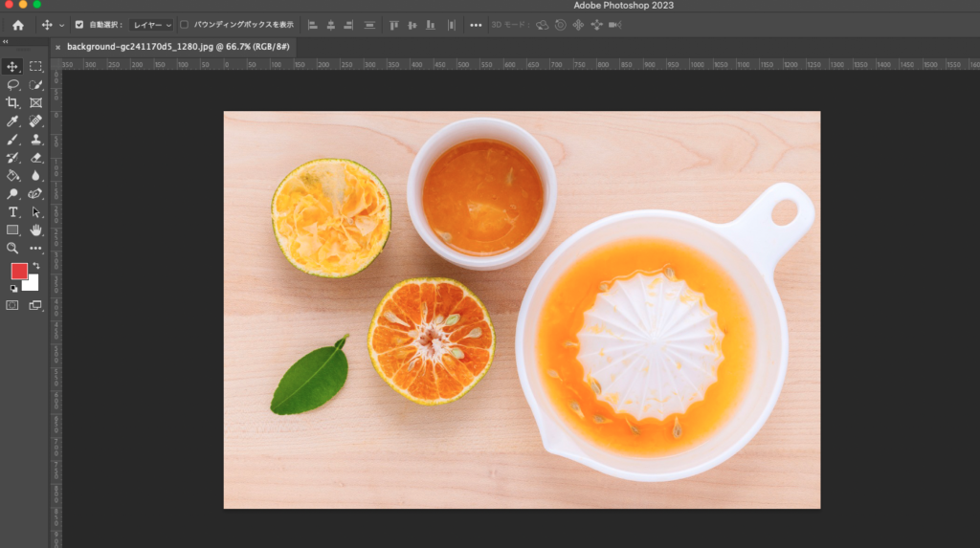Reset default foreground and background colors
The height and width of the screenshot is (548, 980).
click(x=13, y=288)
